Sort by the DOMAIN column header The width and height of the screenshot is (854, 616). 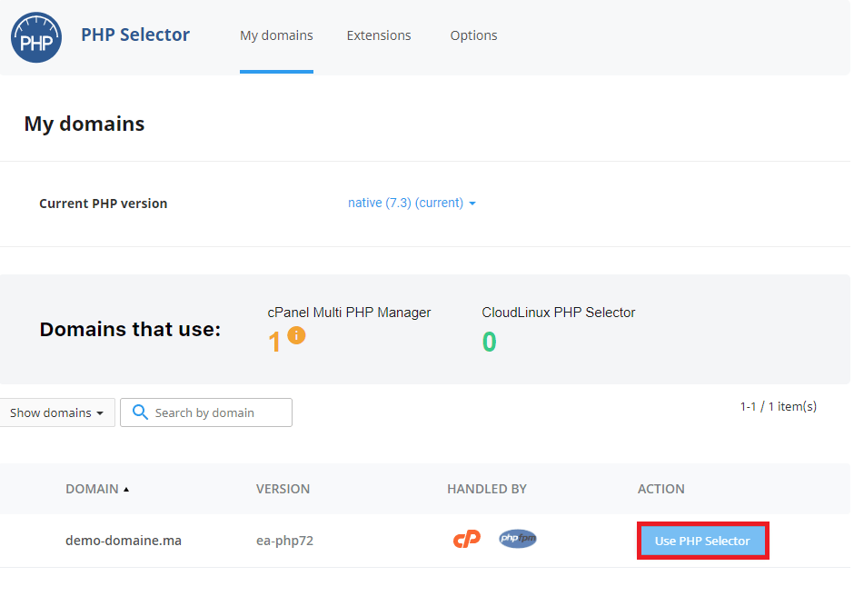coord(97,489)
